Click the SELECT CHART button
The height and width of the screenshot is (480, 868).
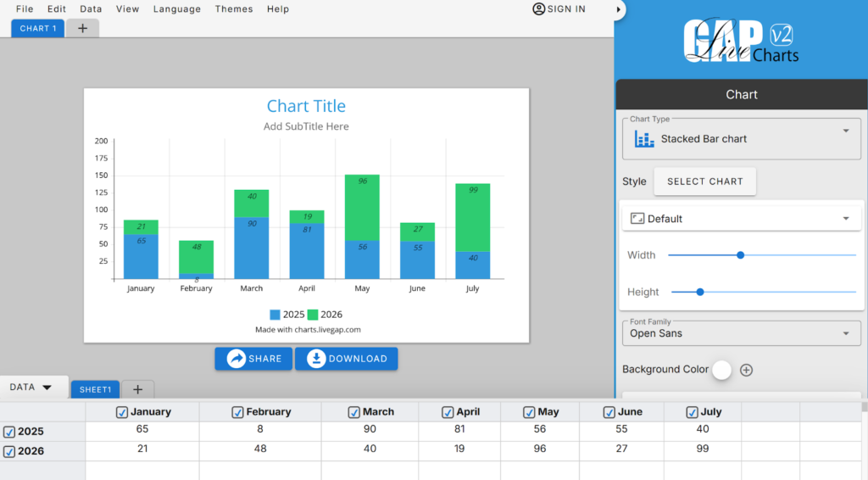coord(704,181)
